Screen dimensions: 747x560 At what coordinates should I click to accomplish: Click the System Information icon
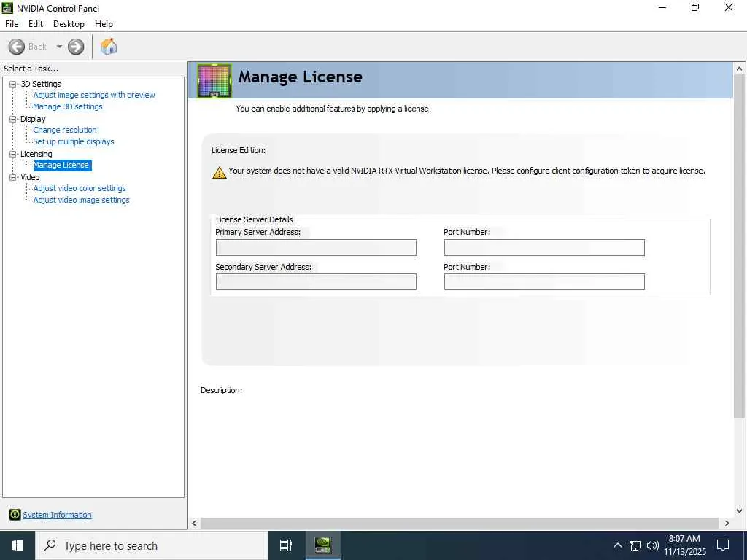pos(15,514)
